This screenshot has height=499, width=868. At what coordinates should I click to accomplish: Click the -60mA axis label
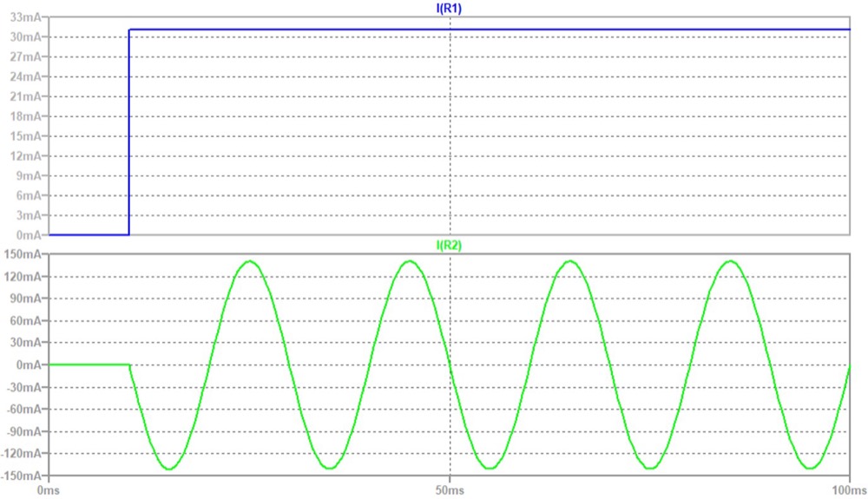23,410
